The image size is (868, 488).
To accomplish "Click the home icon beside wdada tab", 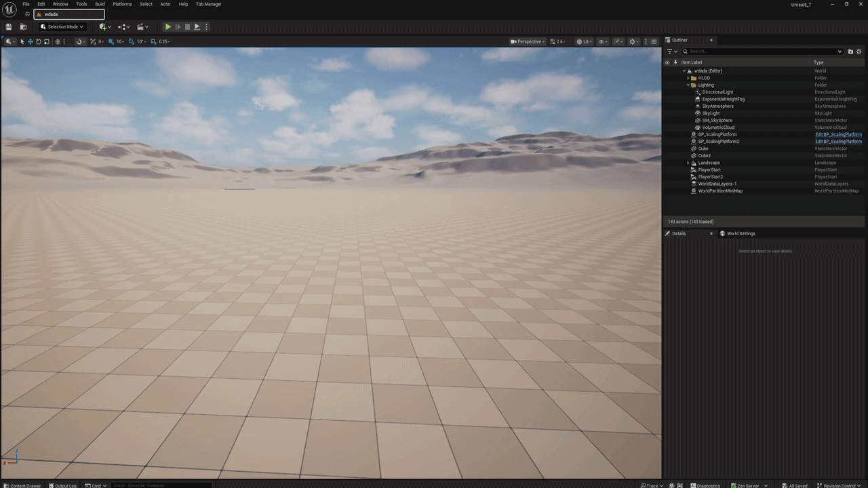I will click(x=26, y=14).
